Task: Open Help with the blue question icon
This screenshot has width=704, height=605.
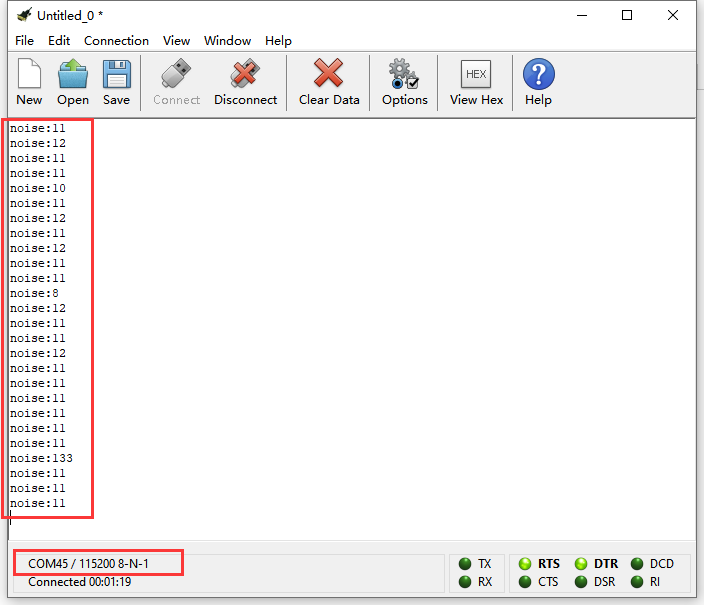Action: [539, 74]
